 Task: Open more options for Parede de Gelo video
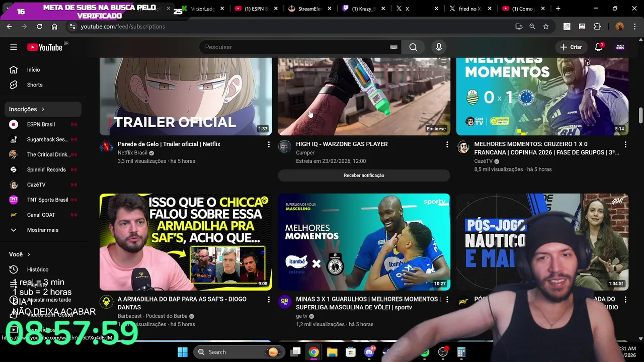pos(269,145)
